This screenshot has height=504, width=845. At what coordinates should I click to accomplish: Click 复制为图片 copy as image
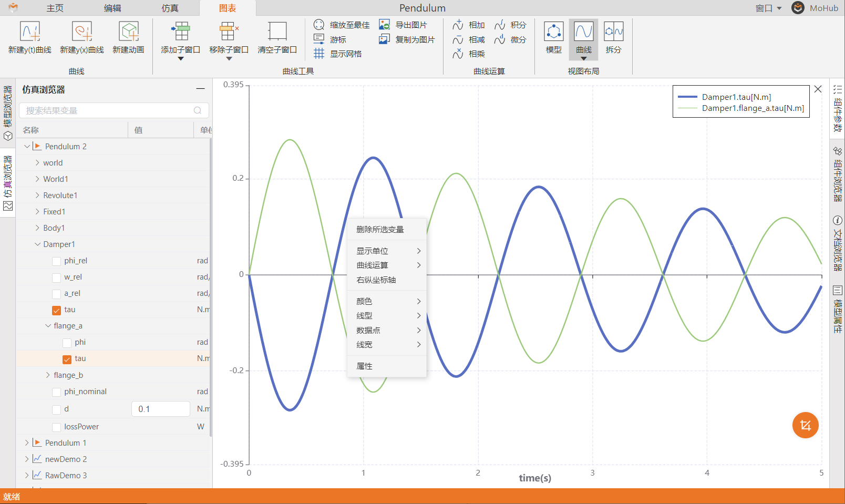coord(407,39)
